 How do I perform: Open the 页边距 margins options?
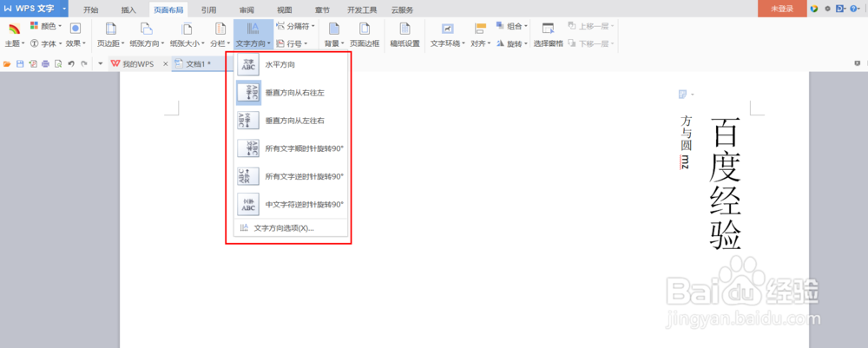tap(111, 36)
